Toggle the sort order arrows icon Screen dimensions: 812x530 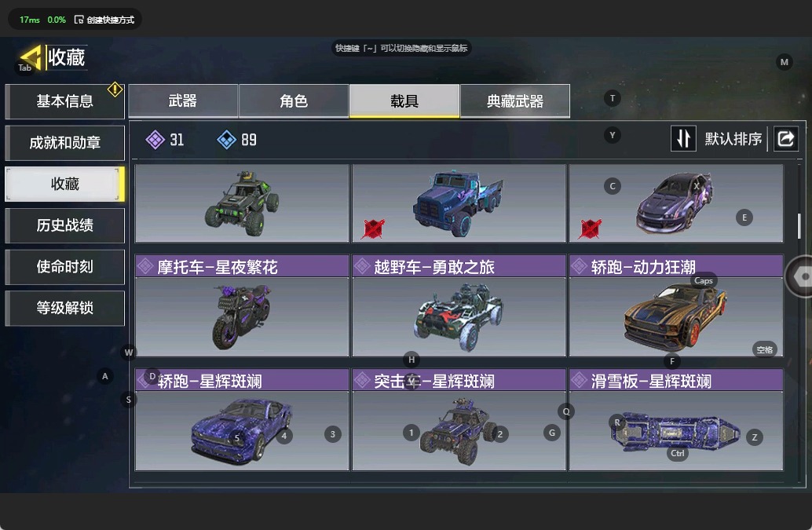(x=683, y=139)
